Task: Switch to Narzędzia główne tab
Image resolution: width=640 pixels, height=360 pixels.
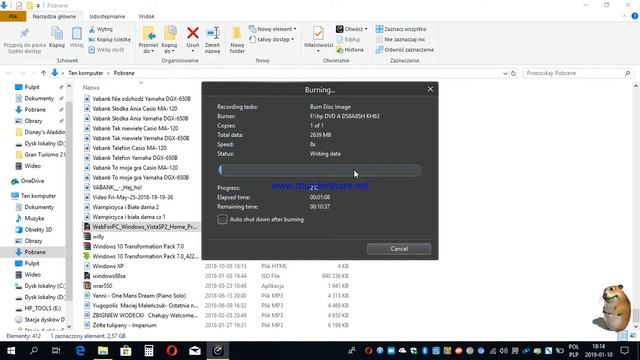Action: pyautogui.click(x=54, y=16)
